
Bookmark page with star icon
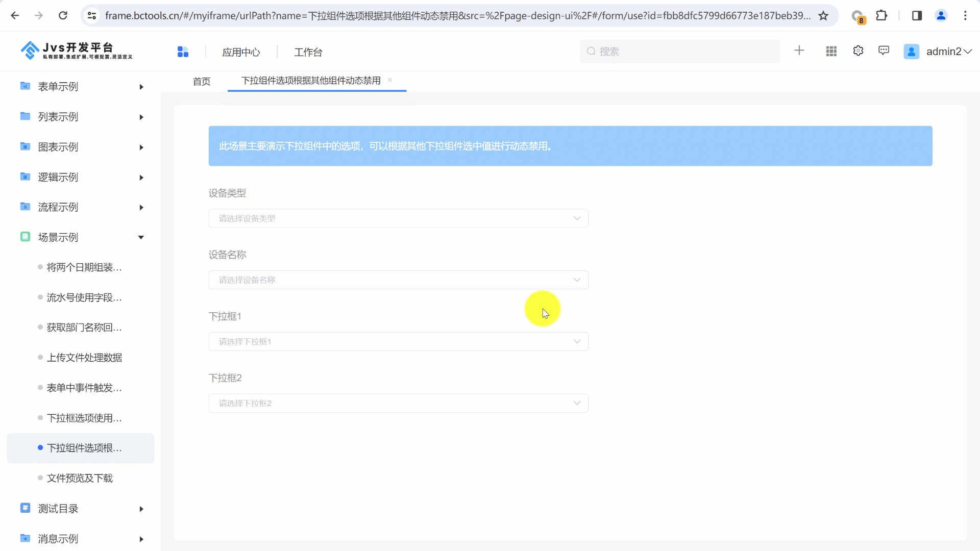(x=823, y=16)
